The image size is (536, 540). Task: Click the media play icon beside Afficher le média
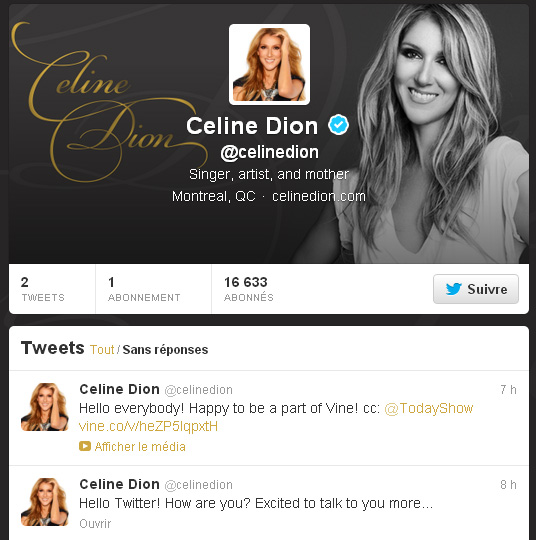[85, 446]
